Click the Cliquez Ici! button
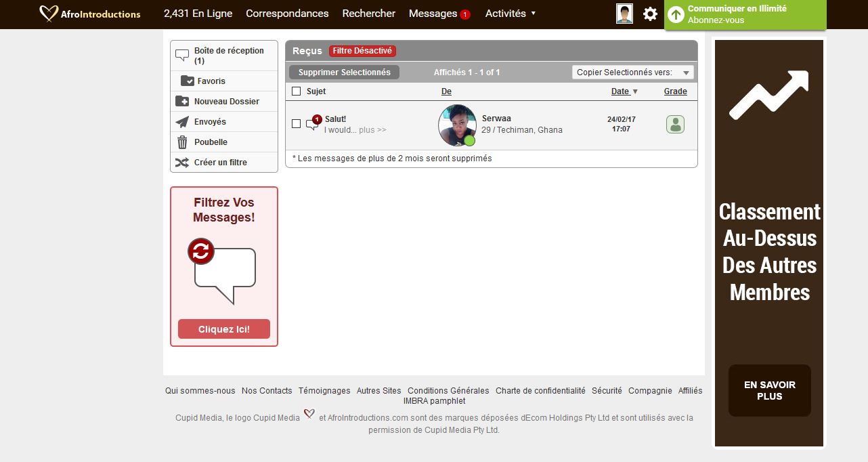 click(223, 329)
